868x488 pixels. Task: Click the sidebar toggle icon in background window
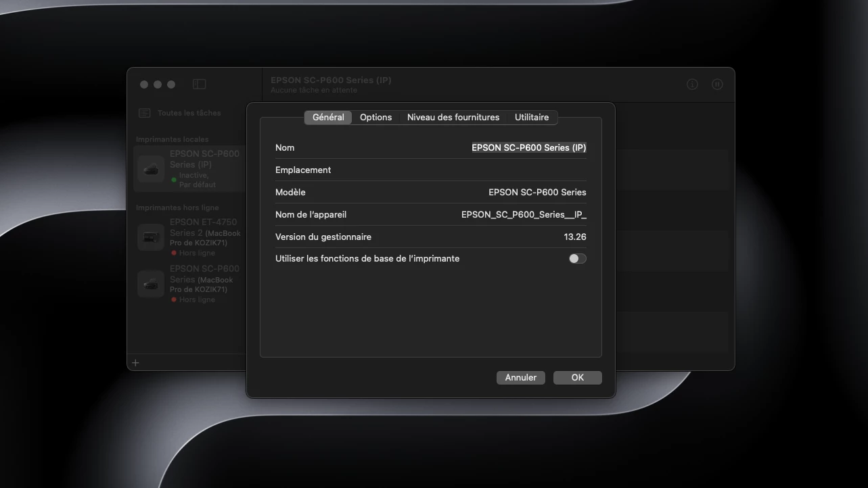pos(199,84)
